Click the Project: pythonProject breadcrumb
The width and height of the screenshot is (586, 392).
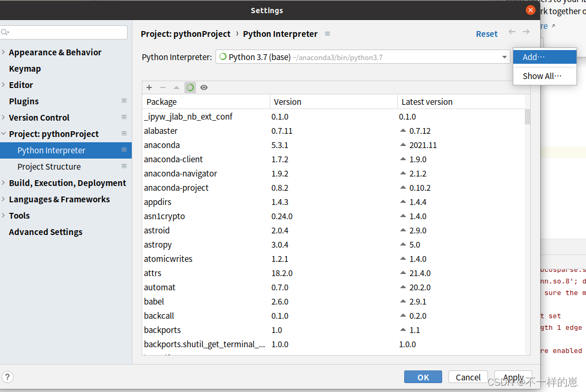185,34
